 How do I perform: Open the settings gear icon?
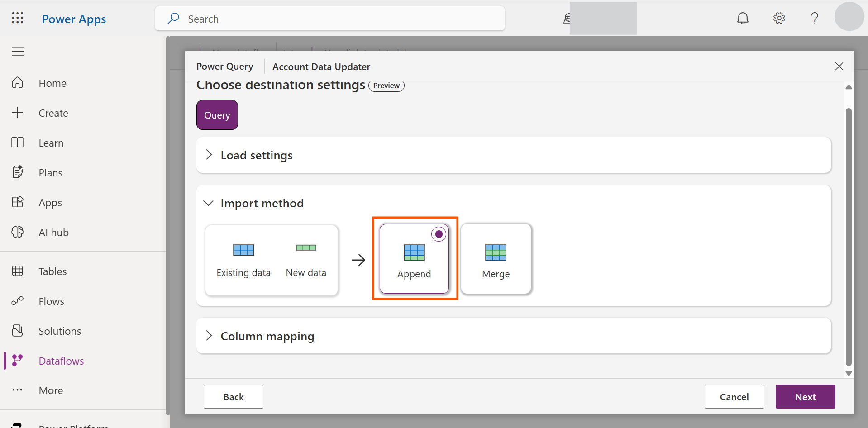(779, 18)
